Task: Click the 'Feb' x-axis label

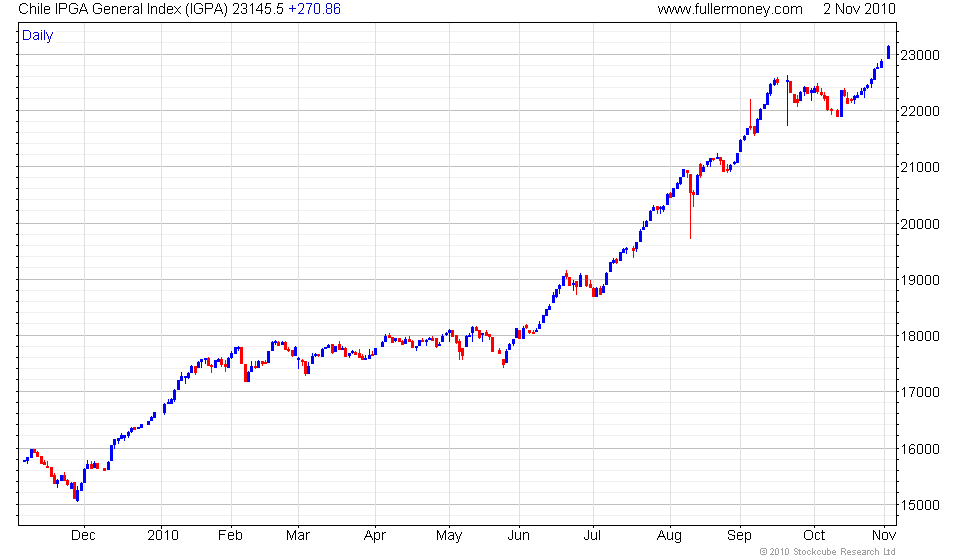Action: click(x=230, y=536)
